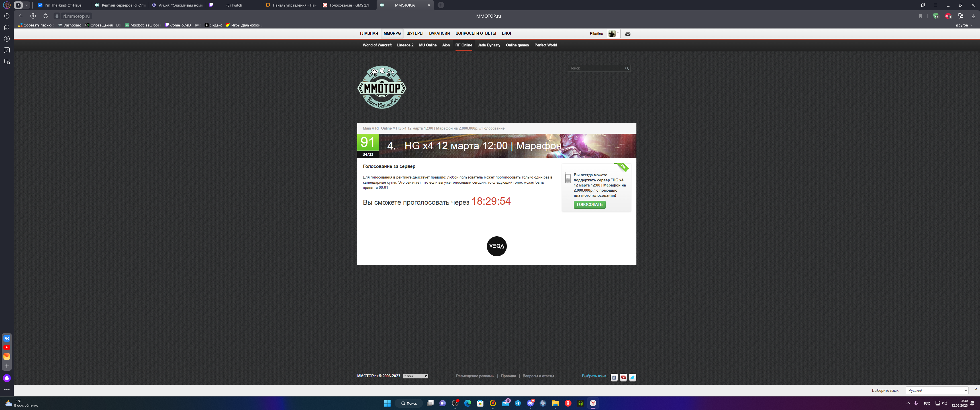Expand hidden system tray icons chevron
980x410 pixels.
point(908,403)
